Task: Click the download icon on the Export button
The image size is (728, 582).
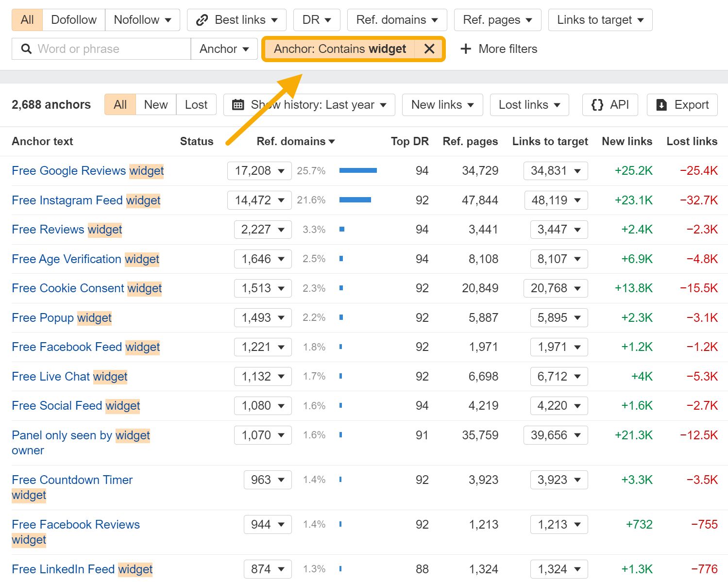Action: tap(661, 104)
